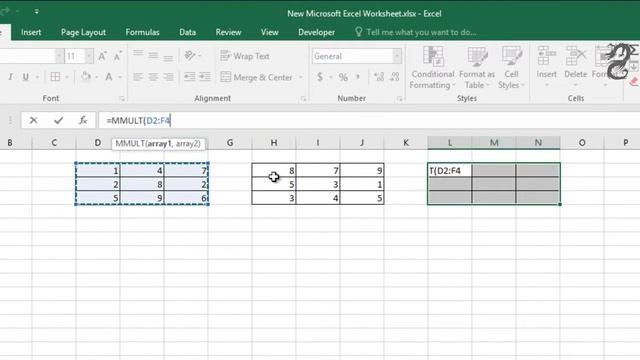Image resolution: width=640 pixels, height=360 pixels.
Task: Select Center alignment icon
Action: [x=153, y=77]
